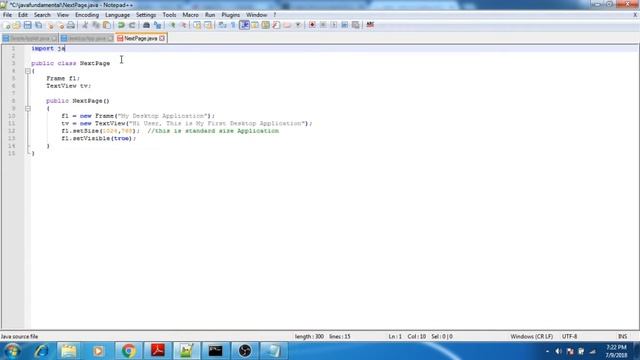This screenshot has height=360, width=640.
Task: Open User Defined Language dialog icon
Action: (x=255, y=25)
